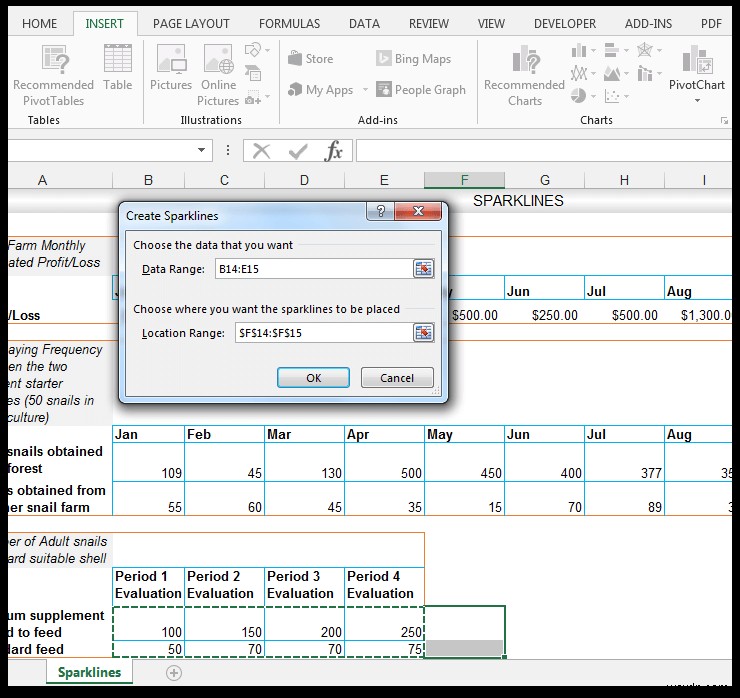
Task: Click the Insert Function fx icon
Action: (334, 151)
